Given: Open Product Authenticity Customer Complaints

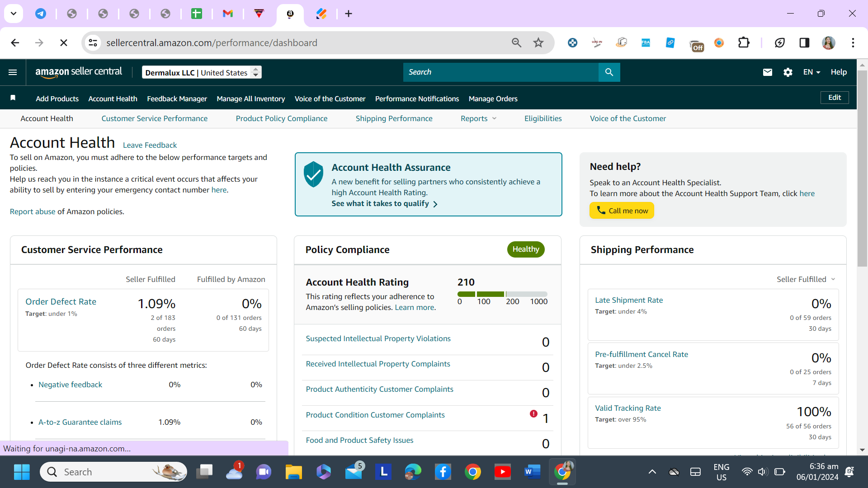Looking at the screenshot, I should [379, 389].
